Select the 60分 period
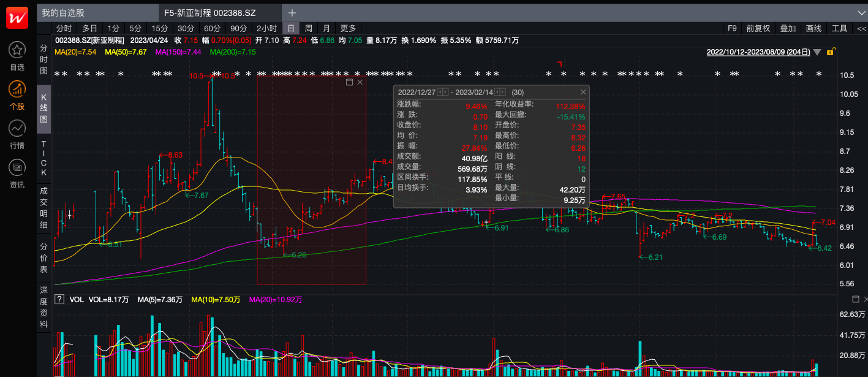Image resolution: width=868 pixels, height=377 pixels. point(212,29)
